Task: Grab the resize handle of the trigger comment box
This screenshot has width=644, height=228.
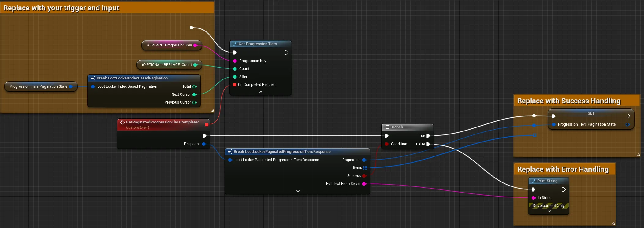Action: (212, 111)
